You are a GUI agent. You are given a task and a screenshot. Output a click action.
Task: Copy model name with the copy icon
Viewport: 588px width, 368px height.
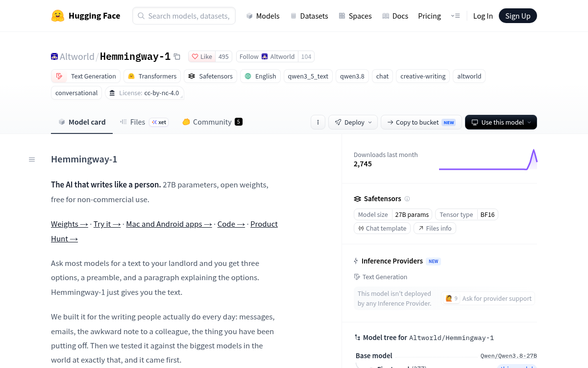tap(177, 57)
